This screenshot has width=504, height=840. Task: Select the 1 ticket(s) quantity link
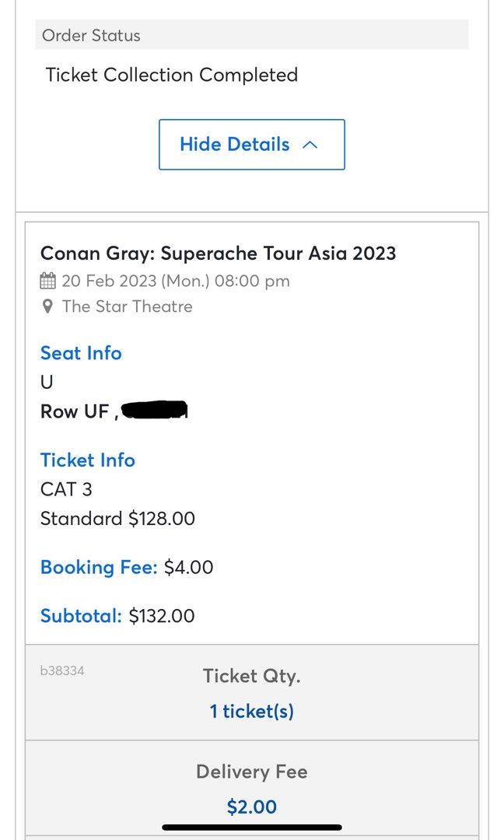click(x=252, y=710)
